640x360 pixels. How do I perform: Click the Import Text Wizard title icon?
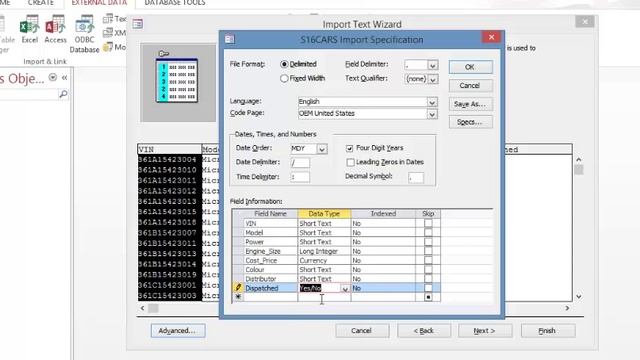pyautogui.click(x=138, y=24)
